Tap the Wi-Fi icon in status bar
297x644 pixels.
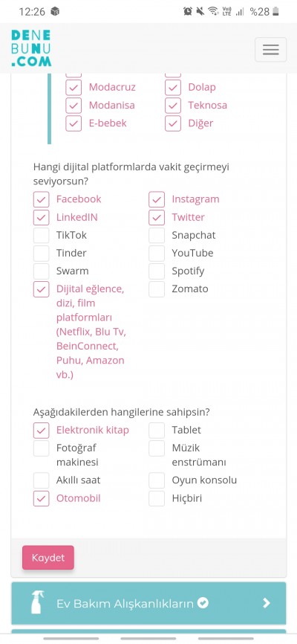coord(213,11)
